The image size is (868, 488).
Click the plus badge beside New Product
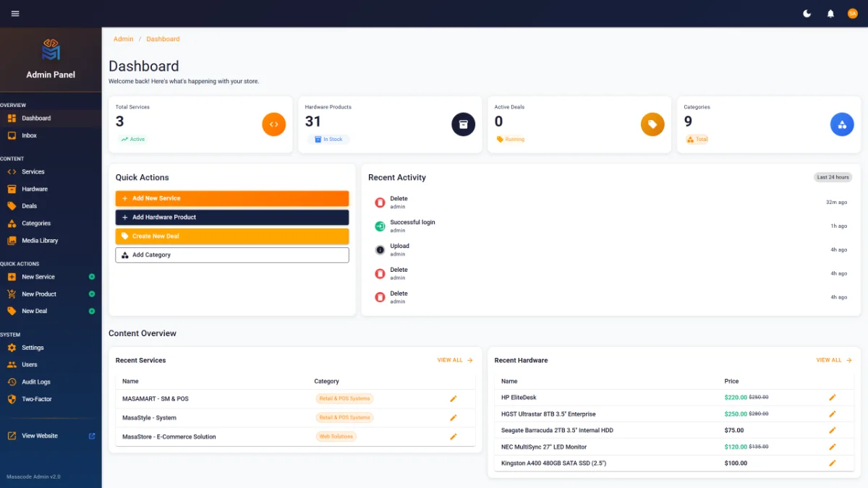[x=92, y=294]
